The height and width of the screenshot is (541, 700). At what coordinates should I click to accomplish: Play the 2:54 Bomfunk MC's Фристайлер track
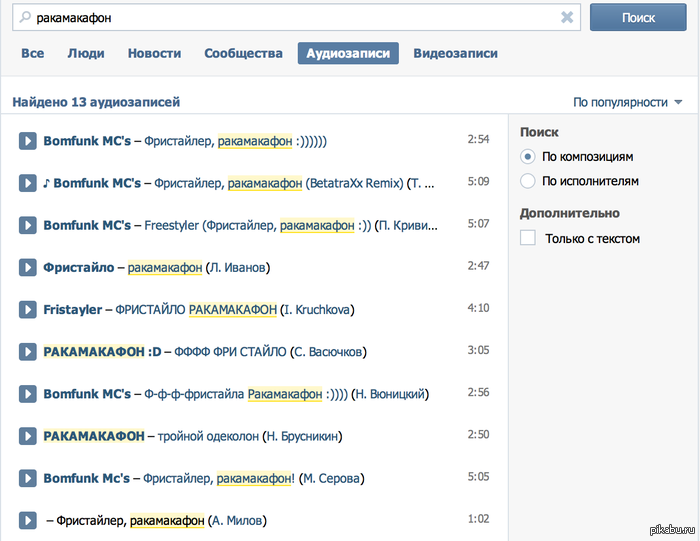[x=28, y=141]
